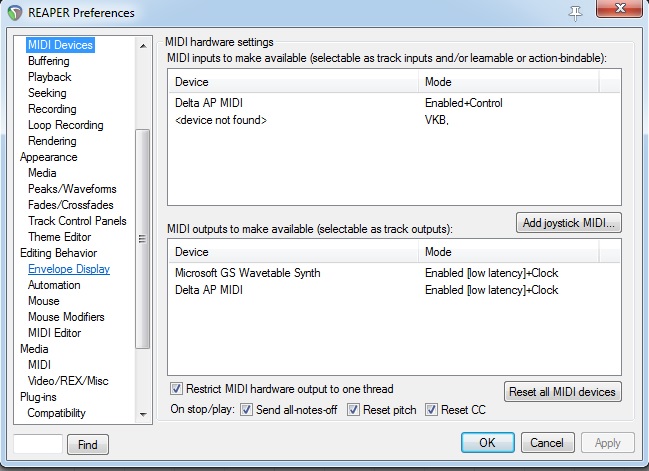Select Media under Appearance

(x=42, y=173)
